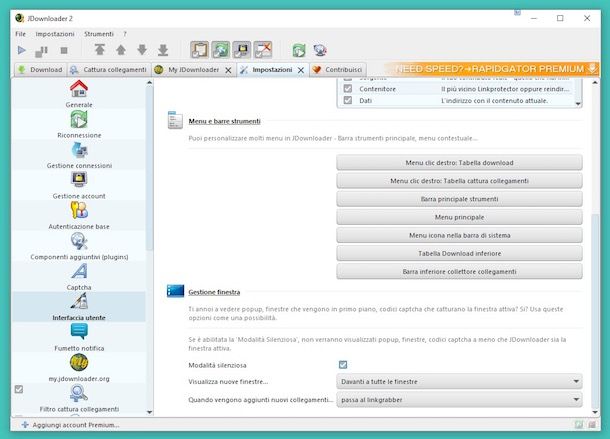The image size is (610, 439).
Task: Toggle silent mode toolbar icon
Action: tap(263, 50)
